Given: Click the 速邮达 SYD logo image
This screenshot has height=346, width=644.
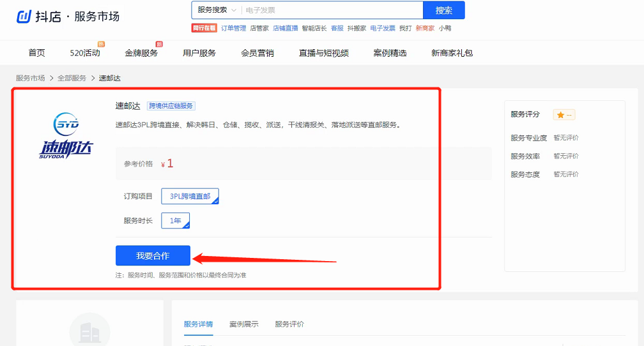Looking at the screenshot, I should (x=66, y=135).
